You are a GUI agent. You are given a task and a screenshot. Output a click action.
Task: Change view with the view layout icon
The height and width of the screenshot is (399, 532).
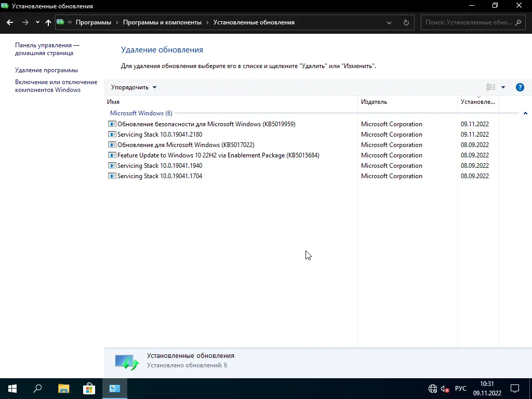click(x=490, y=87)
